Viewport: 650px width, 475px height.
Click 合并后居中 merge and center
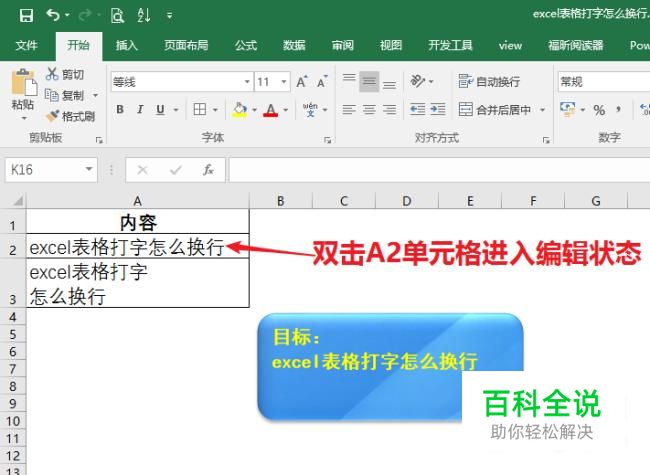click(495, 110)
